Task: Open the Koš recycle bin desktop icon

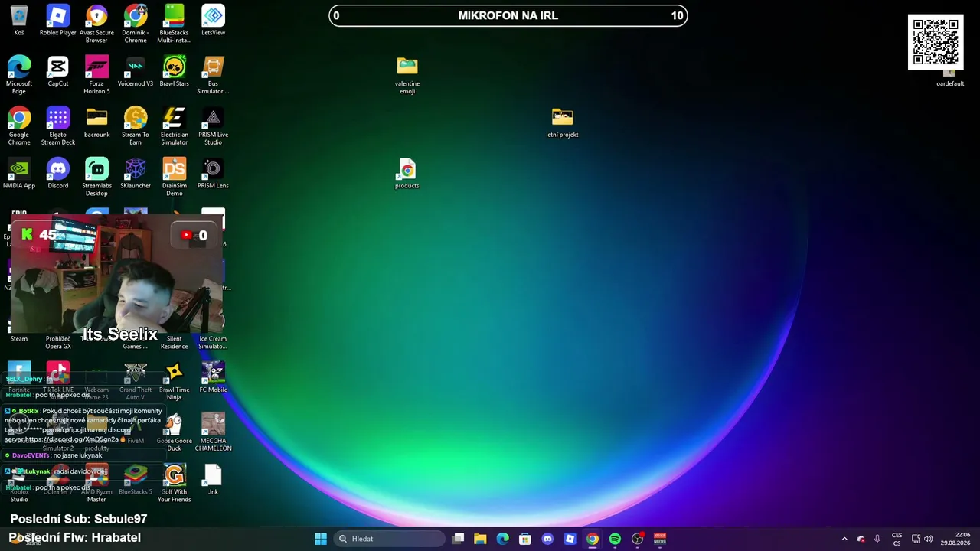Action: click(19, 21)
